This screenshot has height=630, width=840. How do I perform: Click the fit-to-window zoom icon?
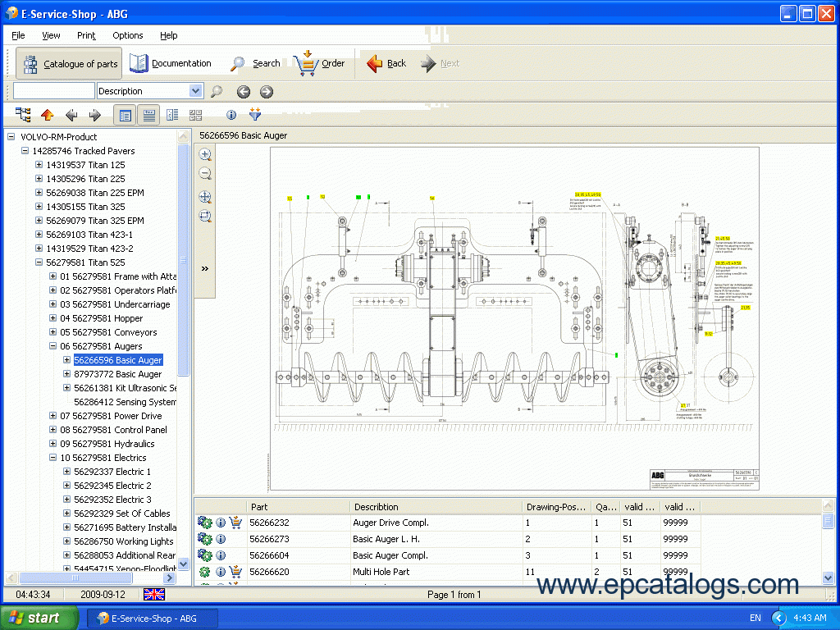(205, 216)
